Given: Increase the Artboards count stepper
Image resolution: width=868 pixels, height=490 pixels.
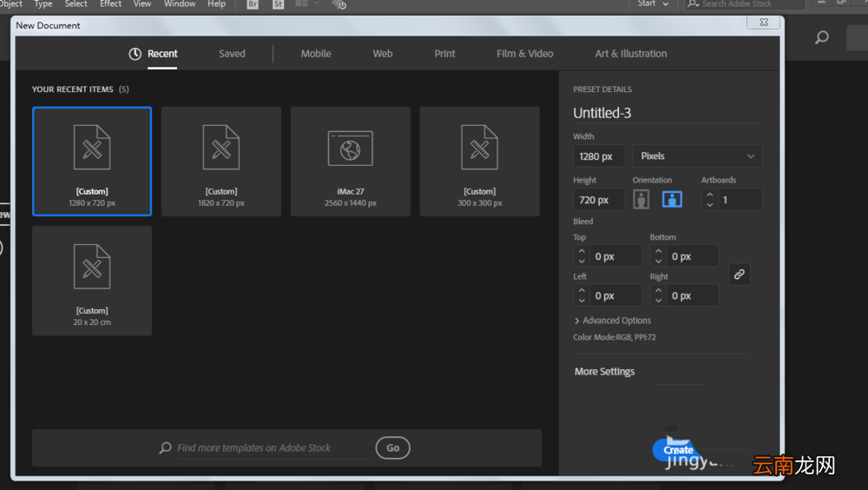Looking at the screenshot, I should (x=710, y=195).
